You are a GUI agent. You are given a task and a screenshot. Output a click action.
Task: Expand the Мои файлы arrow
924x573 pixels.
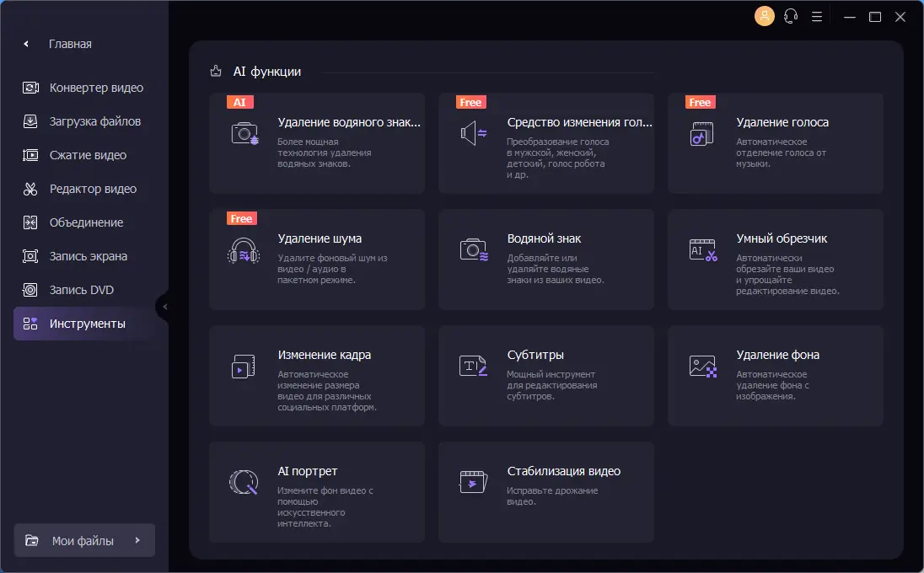(137, 541)
